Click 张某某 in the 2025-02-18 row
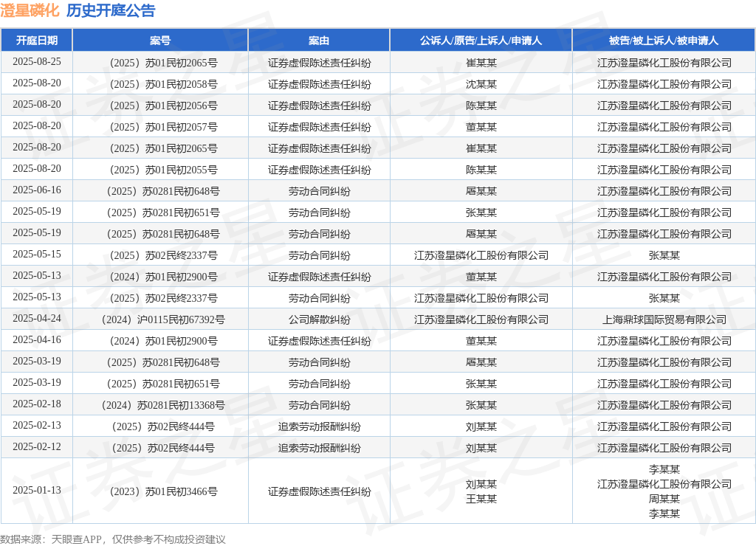This screenshot has width=756, height=546. click(x=481, y=405)
